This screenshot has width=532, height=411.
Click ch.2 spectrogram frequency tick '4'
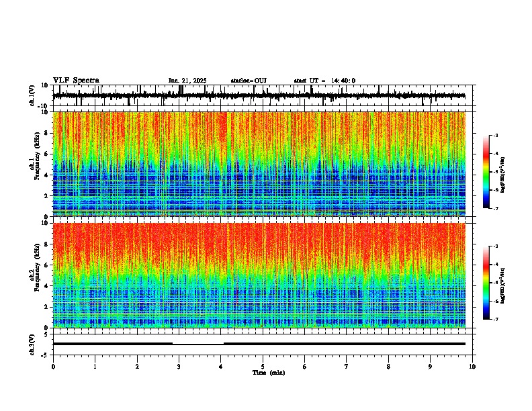[46, 286]
